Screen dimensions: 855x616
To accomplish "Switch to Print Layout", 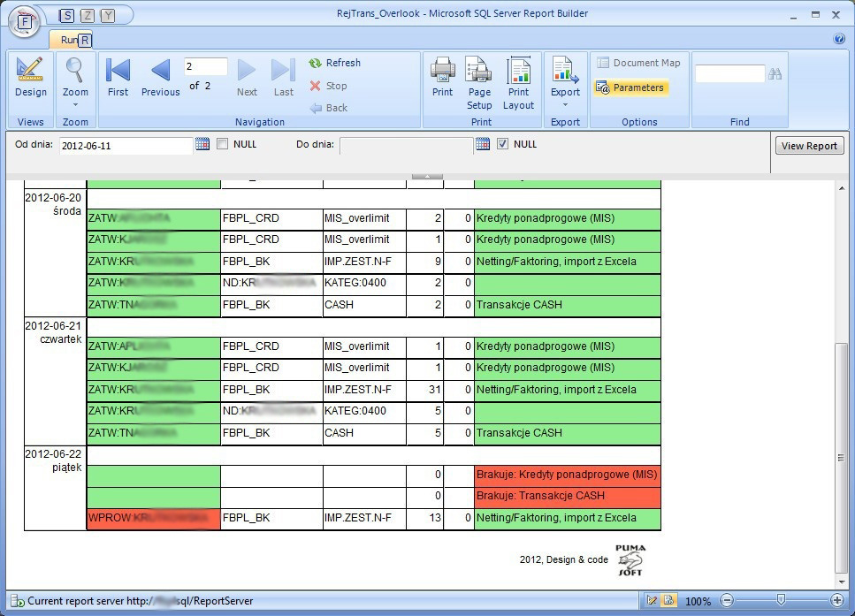I will coord(518,82).
